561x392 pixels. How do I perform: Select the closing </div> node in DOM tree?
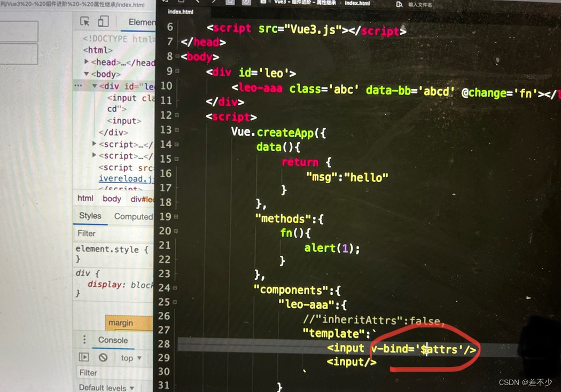pyautogui.click(x=113, y=132)
